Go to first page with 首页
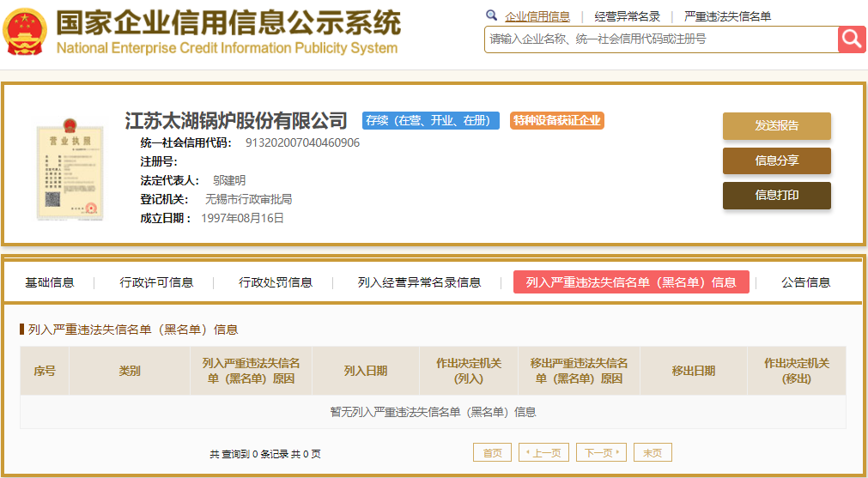This screenshot has height=478, width=868. click(x=492, y=452)
